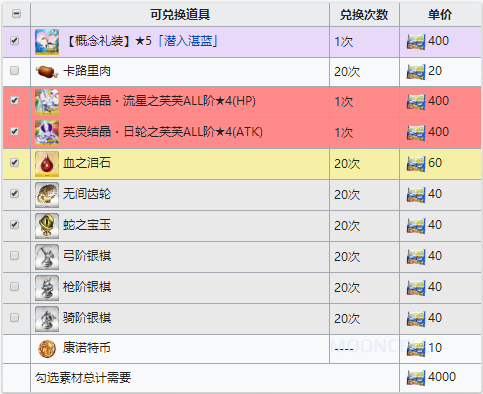
Task: Check the 骑阶银棋 row checkbox
Action: [x=14, y=317]
